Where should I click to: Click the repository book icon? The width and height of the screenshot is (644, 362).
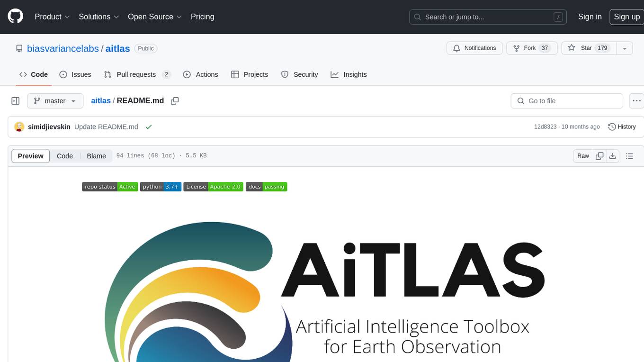pyautogui.click(x=19, y=48)
